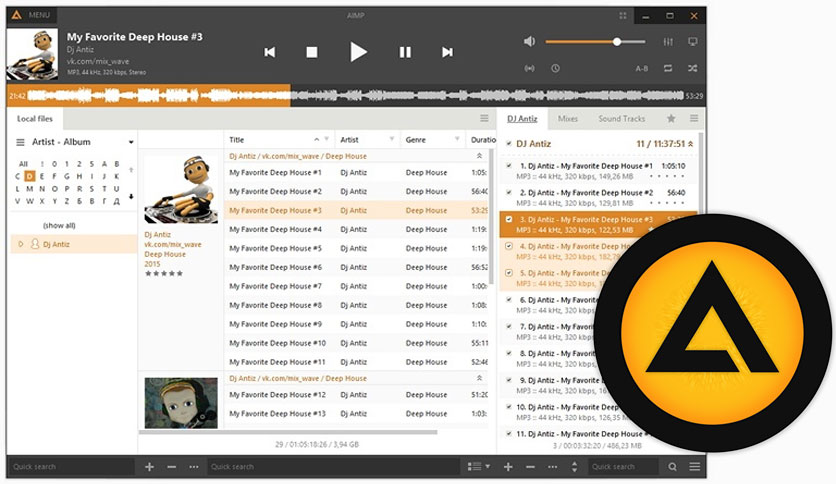Collapse the DJ Antiz playlist group arrows
This screenshot has height=484, width=836.
click(x=690, y=144)
